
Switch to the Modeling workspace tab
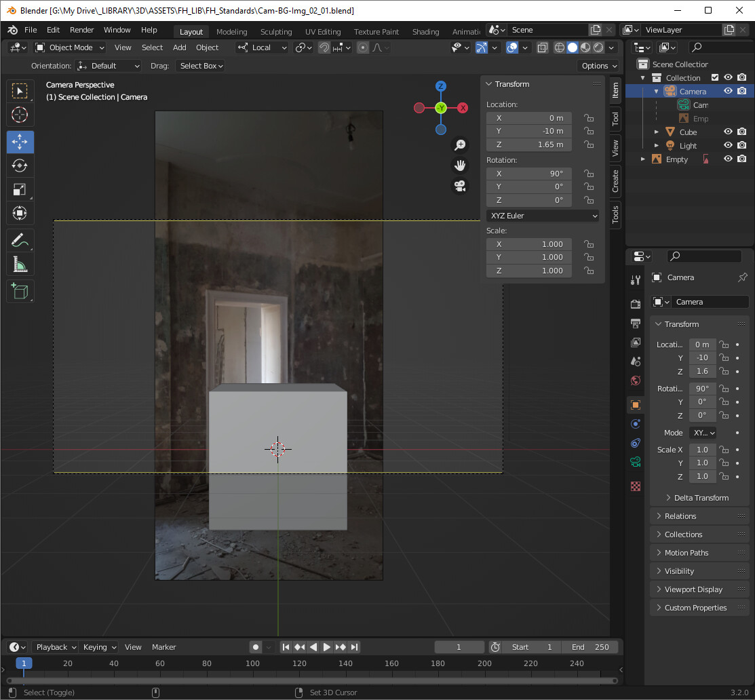click(231, 32)
